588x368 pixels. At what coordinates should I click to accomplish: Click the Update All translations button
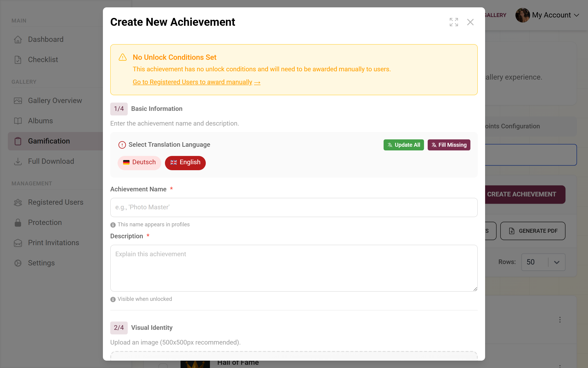(x=404, y=145)
